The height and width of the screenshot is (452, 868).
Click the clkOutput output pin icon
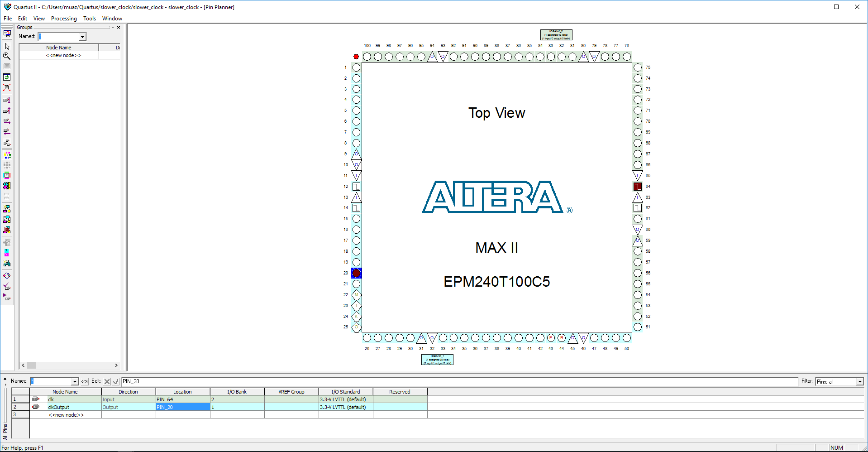point(36,407)
